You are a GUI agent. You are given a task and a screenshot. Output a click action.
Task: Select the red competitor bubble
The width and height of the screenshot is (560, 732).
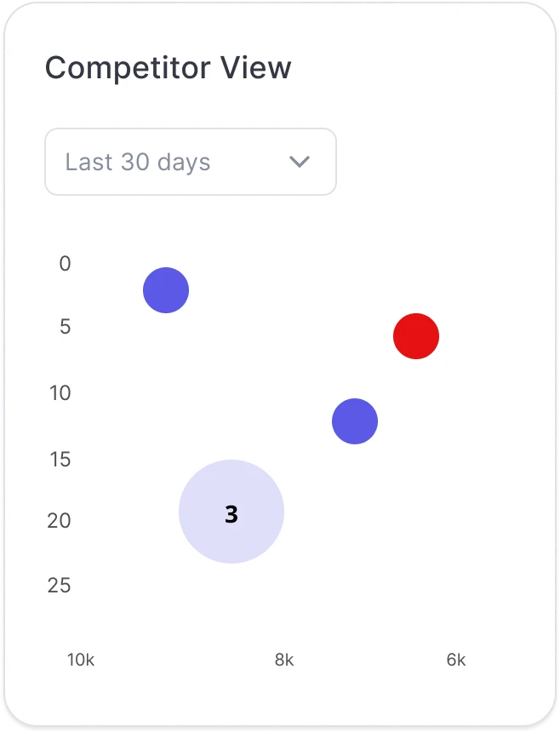[x=416, y=336]
